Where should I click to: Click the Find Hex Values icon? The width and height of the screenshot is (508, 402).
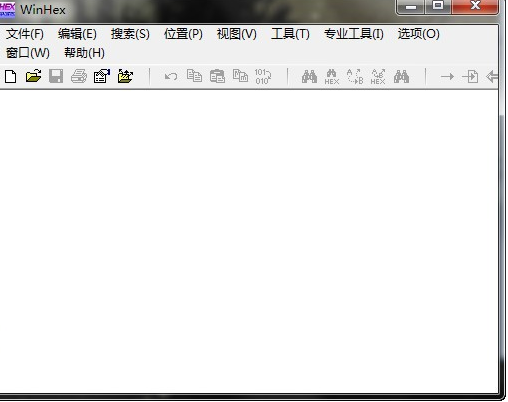[332, 77]
